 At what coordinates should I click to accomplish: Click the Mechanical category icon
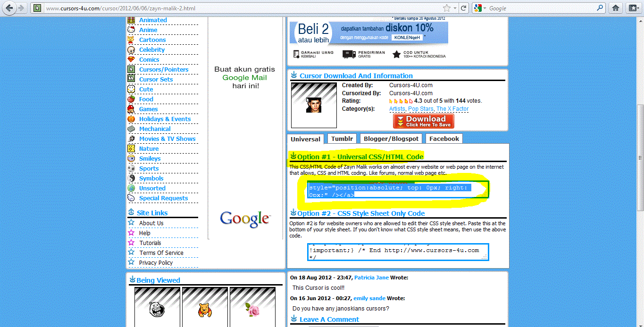click(131, 129)
